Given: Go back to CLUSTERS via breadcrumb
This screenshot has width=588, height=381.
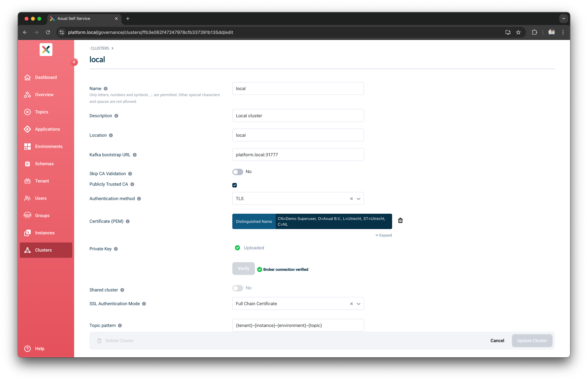Looking at the screenshot, I should click(100, 48).
